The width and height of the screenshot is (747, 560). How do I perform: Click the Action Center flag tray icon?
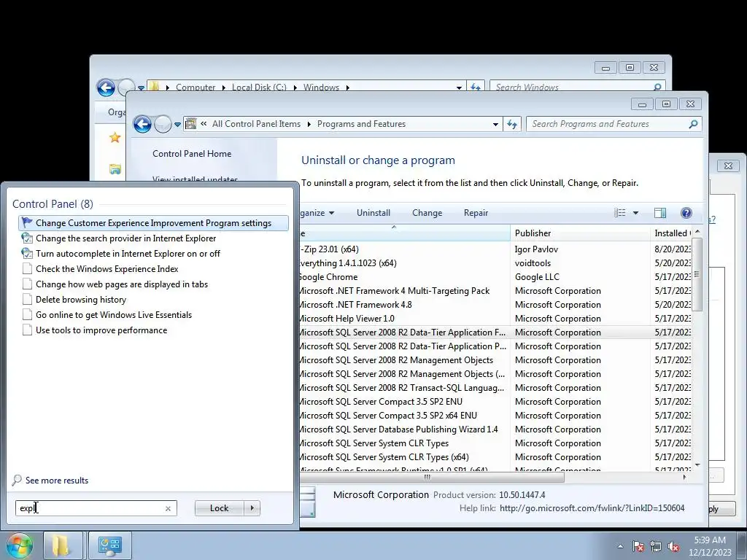638,546
